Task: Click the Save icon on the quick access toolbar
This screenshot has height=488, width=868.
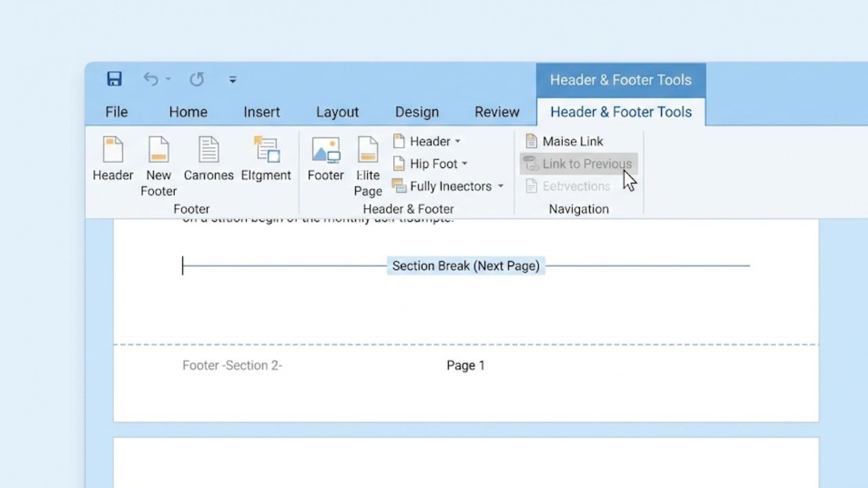Action: (114, 79)
